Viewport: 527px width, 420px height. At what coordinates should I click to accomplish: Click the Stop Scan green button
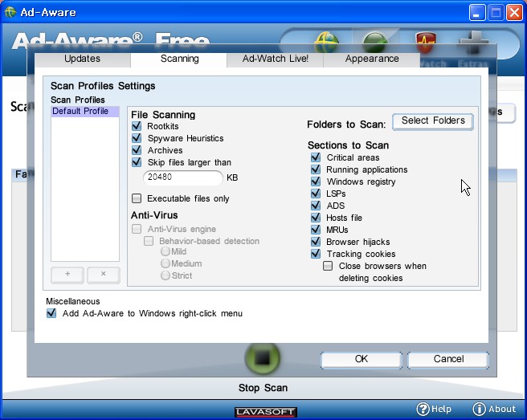[x=263, y=358]
